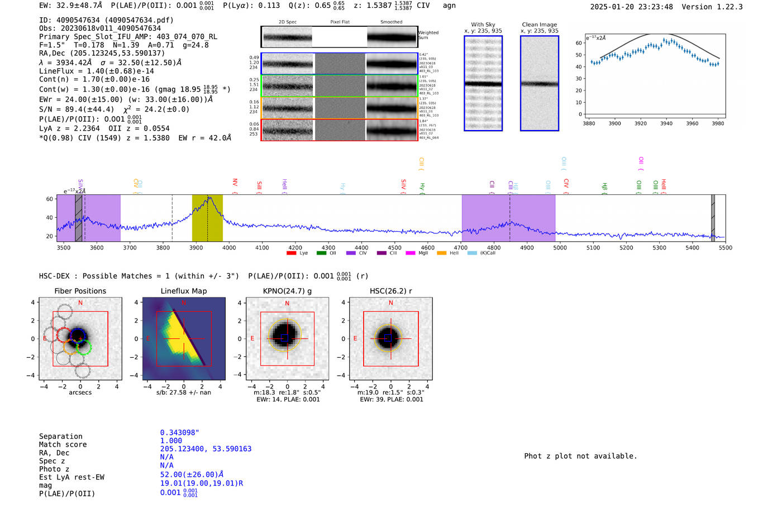Screen dimensions: 782x532
Task: Click the light blue (K)CaII legend swatch
Action: click(x=473, y=253)
